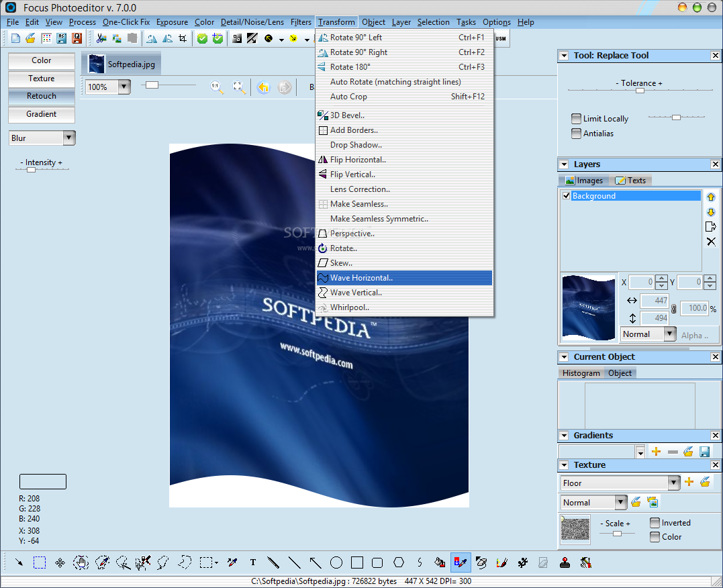Open the texture Normal mode dropdown

pyautogui.click(x=621, y=502)
